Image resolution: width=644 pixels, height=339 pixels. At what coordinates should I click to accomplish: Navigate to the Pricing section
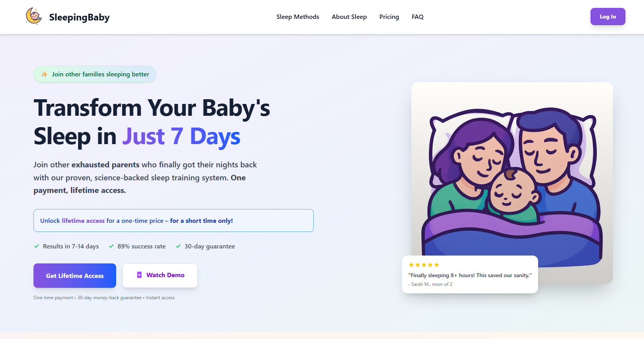coord(389,17)
